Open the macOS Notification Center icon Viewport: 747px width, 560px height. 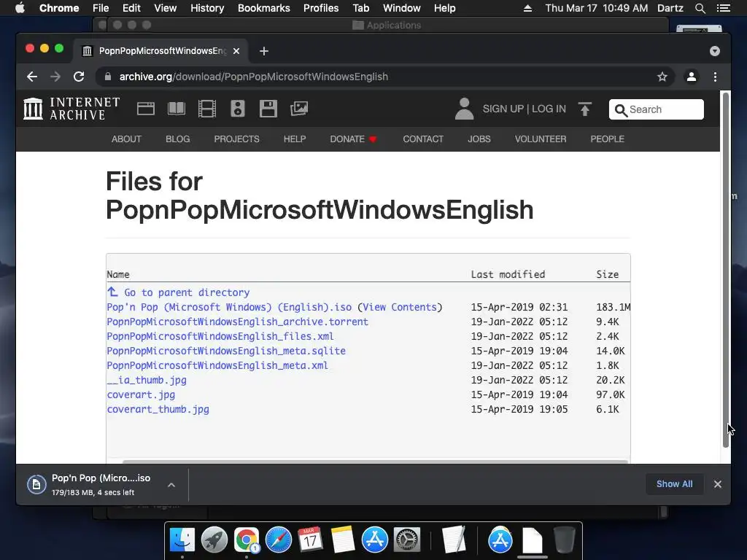[723, 8]
